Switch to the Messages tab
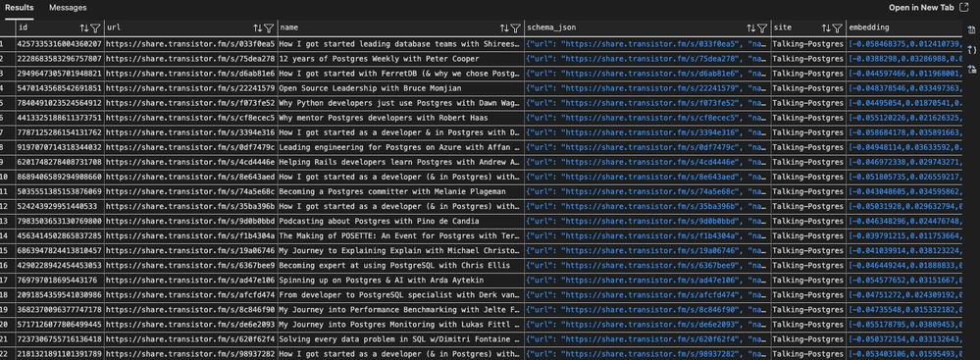The height and width of the screenshot is (360, 980). point(68,8)
